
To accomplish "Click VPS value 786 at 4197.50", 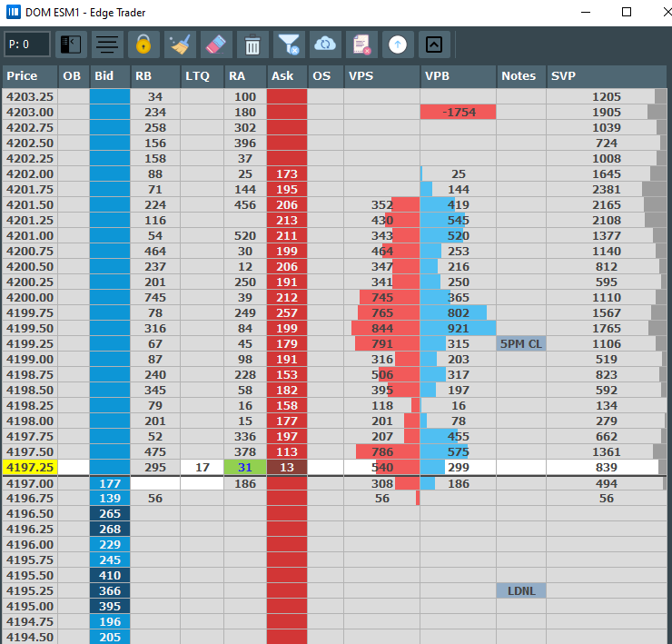I will point(381,451).
